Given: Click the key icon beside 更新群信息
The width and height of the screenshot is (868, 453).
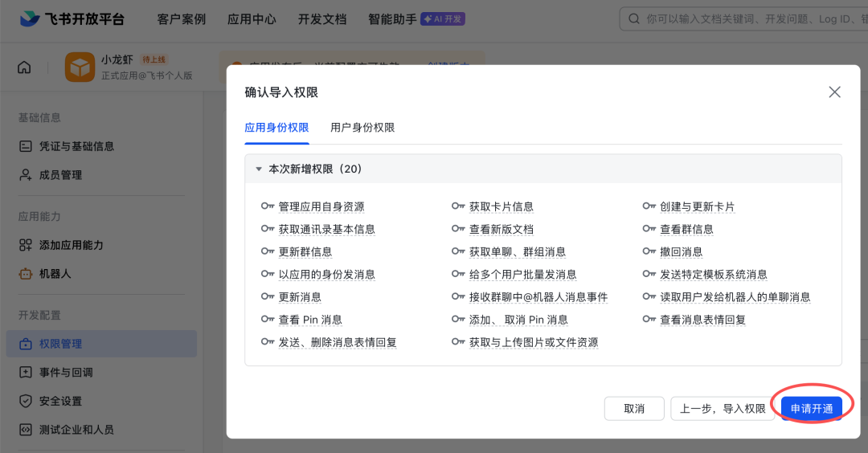Looking at the screenshot, I should [x=268, y=251].
